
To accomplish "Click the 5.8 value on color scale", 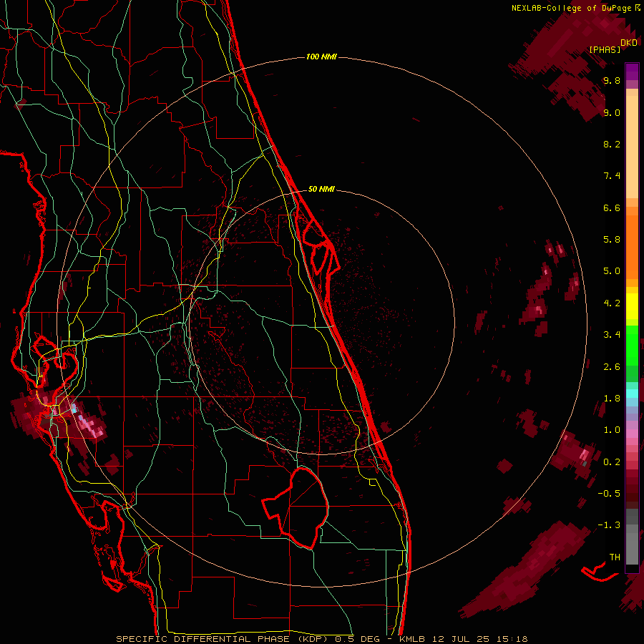I will click(612, 240).
